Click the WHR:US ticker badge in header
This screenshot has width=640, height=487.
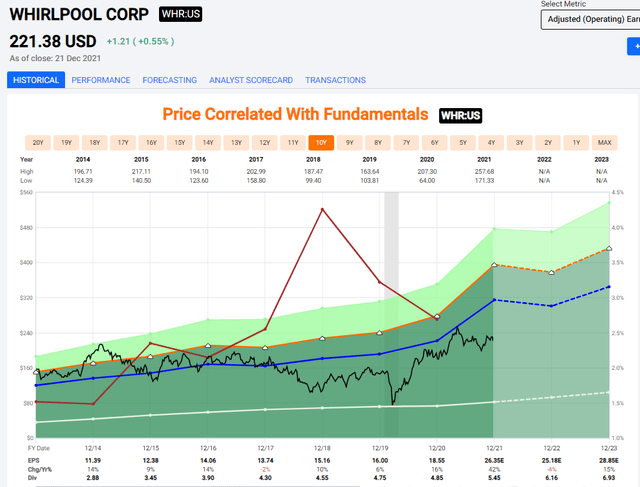[x=180, y=14]
